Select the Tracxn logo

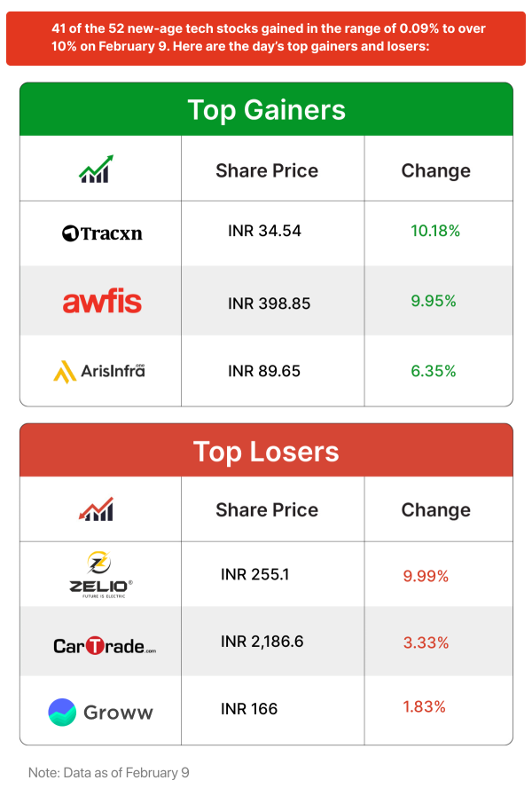tap(102, 233)
